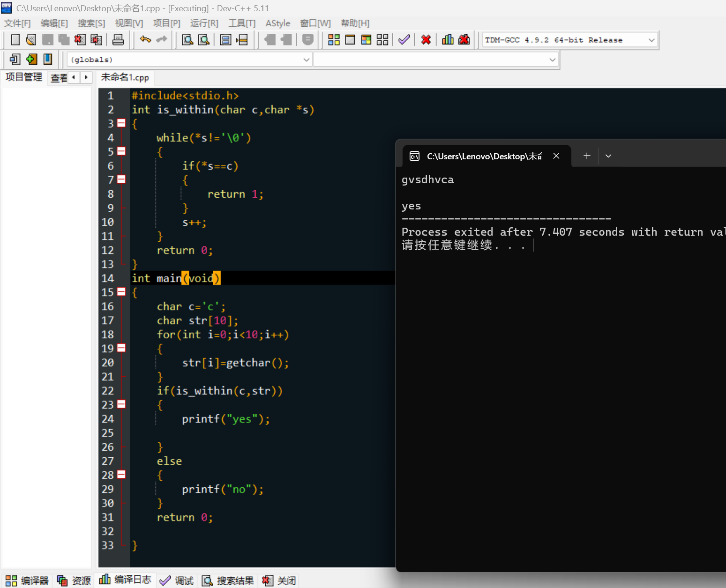Viewport: 726px width, 588px height.
Task: Click the purple Debug checkmark icon
Action: coord(404,40)
